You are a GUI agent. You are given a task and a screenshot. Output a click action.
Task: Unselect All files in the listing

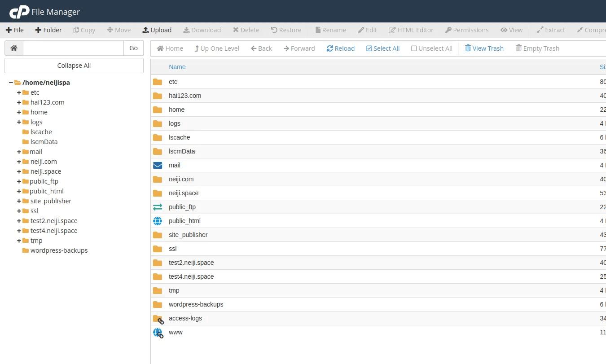click(431, 48)
